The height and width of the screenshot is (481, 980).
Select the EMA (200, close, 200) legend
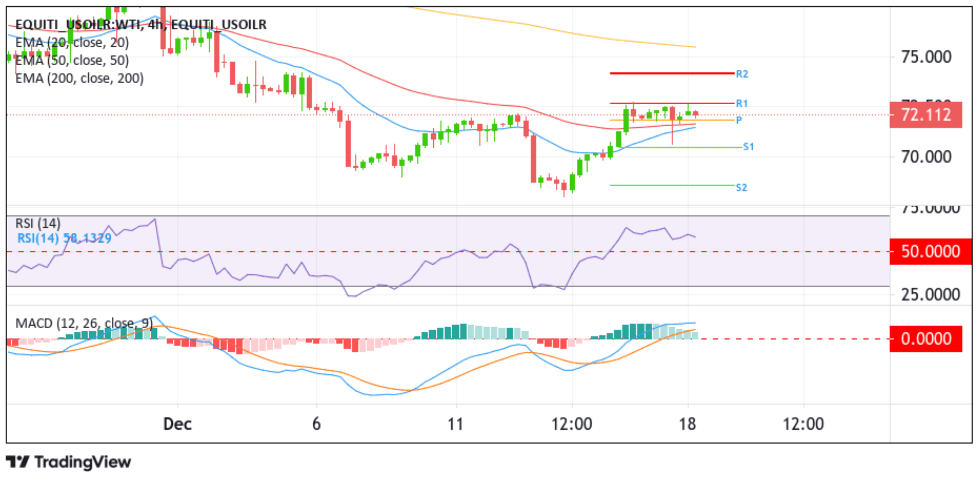[x=79, y=78]
